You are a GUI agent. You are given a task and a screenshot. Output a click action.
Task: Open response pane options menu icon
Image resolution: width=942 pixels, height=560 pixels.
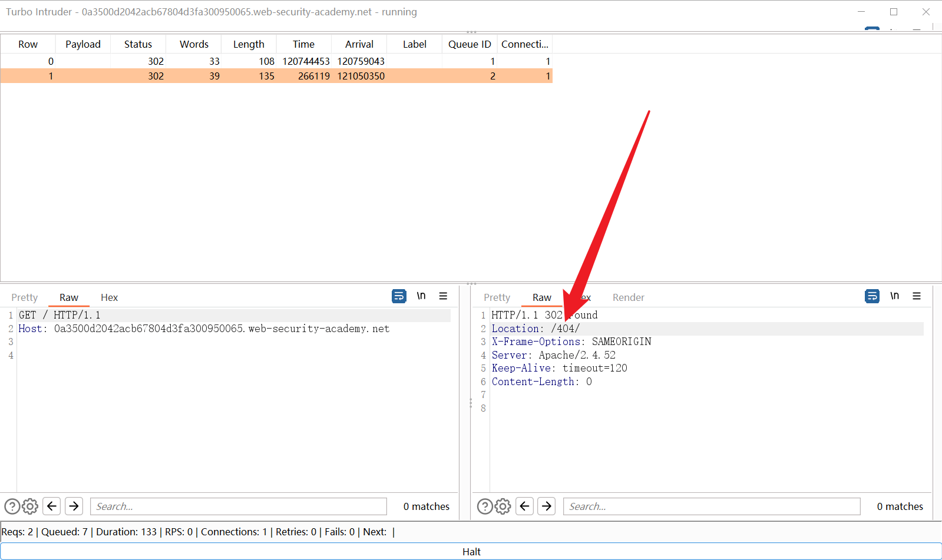pos(917,296)
